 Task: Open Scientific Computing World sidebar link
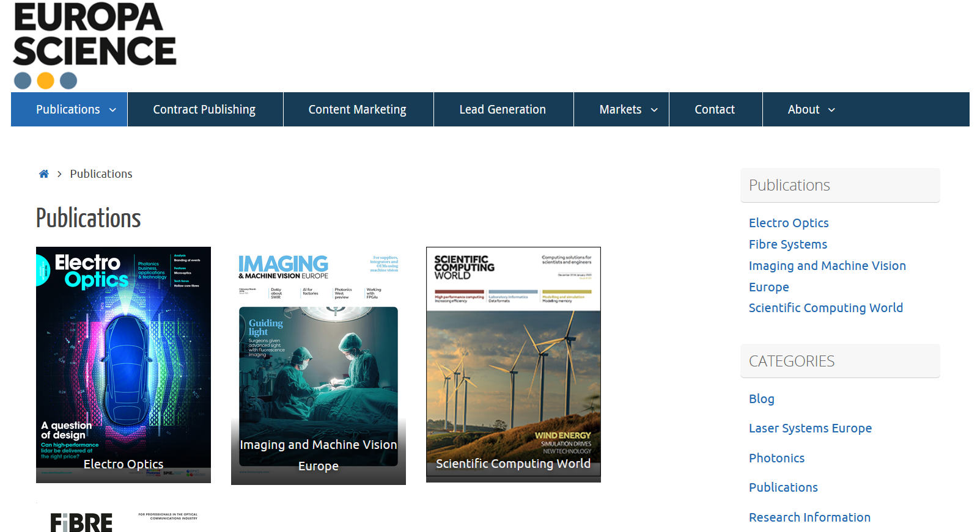[825, 308]
